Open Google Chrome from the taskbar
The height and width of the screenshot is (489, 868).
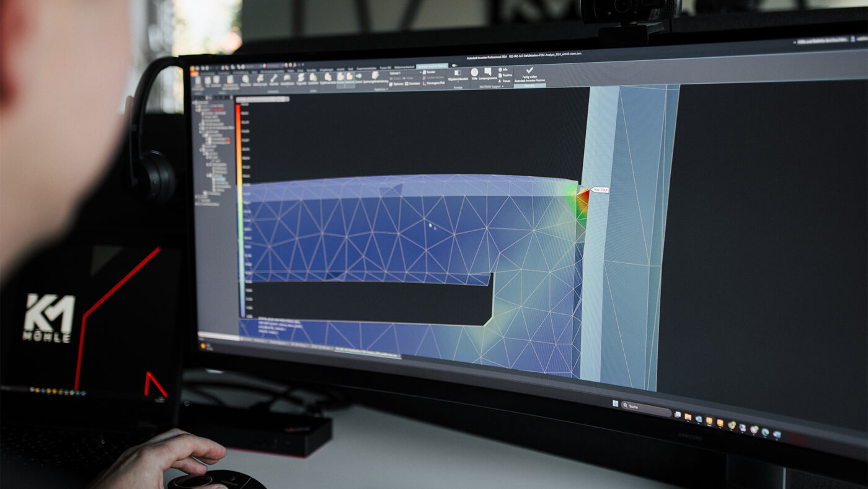pos(732,425)
